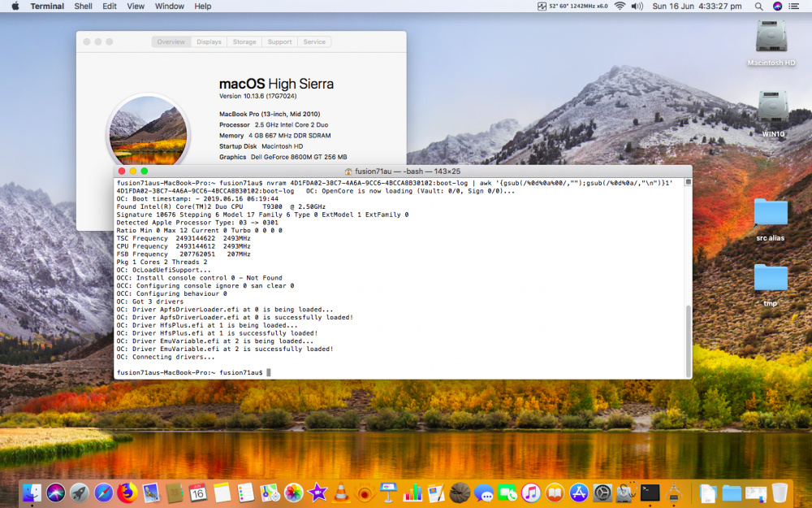Open Photos app in dock
Screen dimensions: 812x508
click(x=294, y=493)
